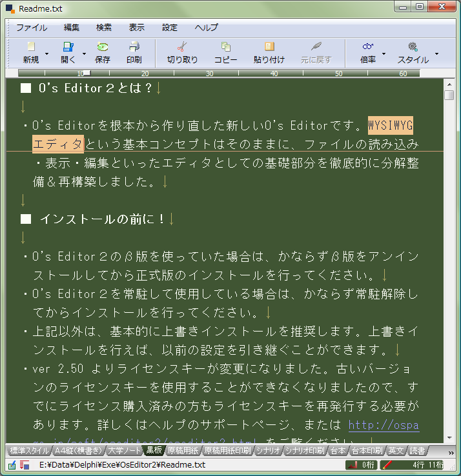Open the 設定 menu
This screenshot has width=461, height=476.
pyautogui.click(x=170, y=28)
